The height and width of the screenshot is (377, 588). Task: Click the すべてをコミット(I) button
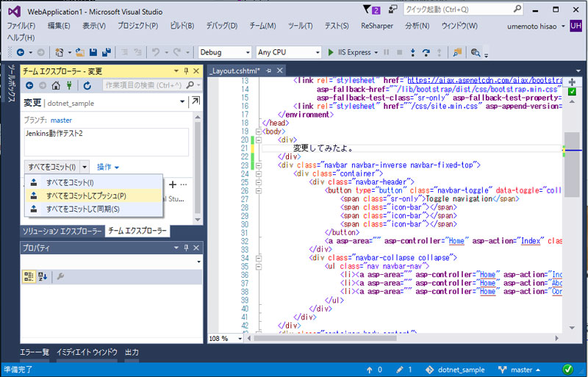[52, 167]
